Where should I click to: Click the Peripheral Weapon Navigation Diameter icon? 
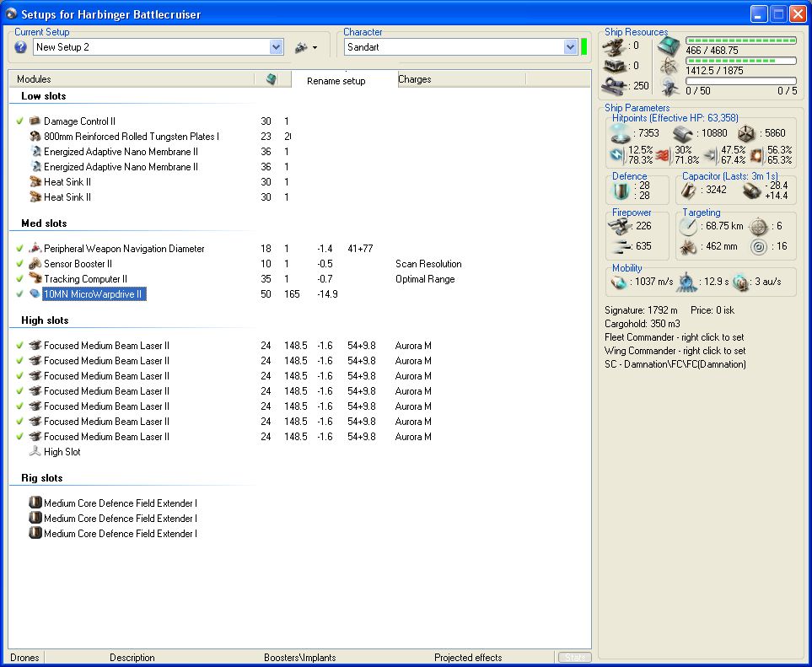click(35, 248)
